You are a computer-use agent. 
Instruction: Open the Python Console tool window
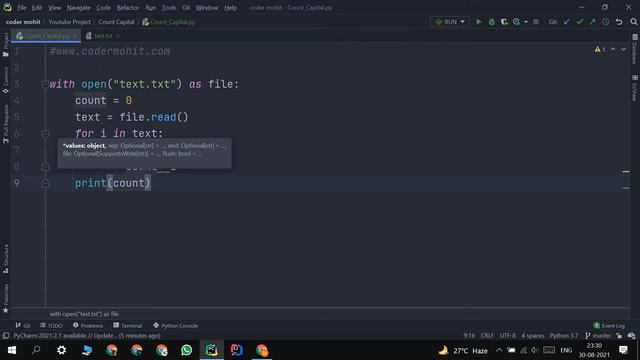pos(176,326)
